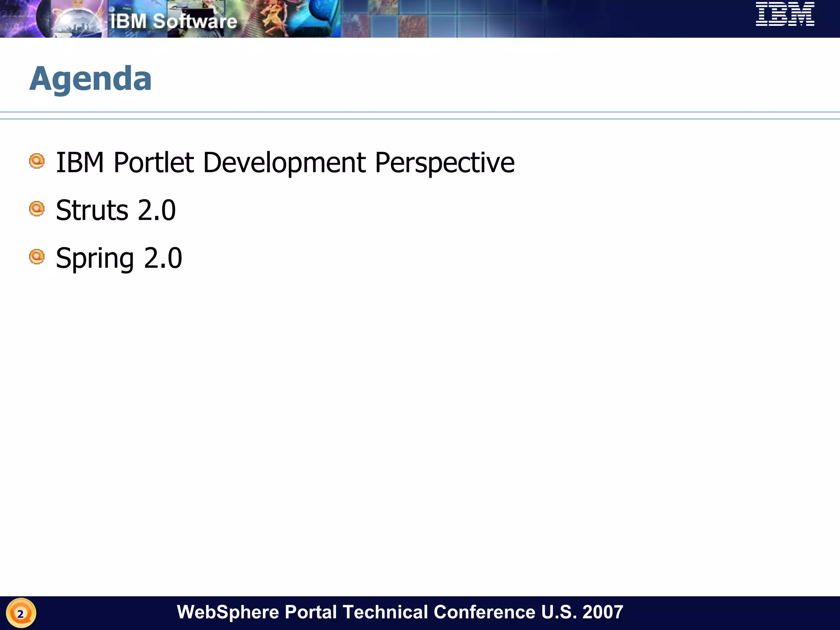Click the IBM logo in the header
The height and width of the screenshot is (630, 840).
point(785,14)
